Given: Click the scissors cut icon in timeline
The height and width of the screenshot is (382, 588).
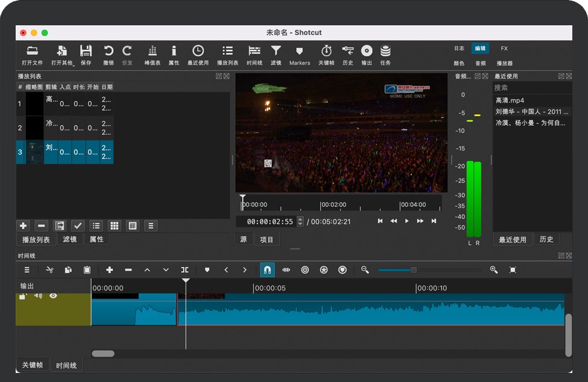Looking at the screenshot, I should [x=49, y=270].
